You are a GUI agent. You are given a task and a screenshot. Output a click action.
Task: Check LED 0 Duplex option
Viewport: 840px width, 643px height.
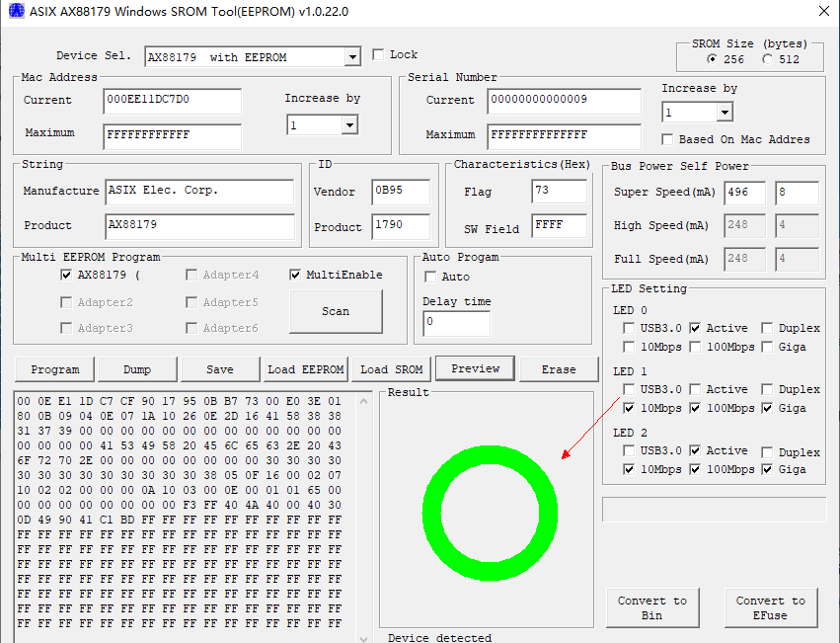click(767, 328)
